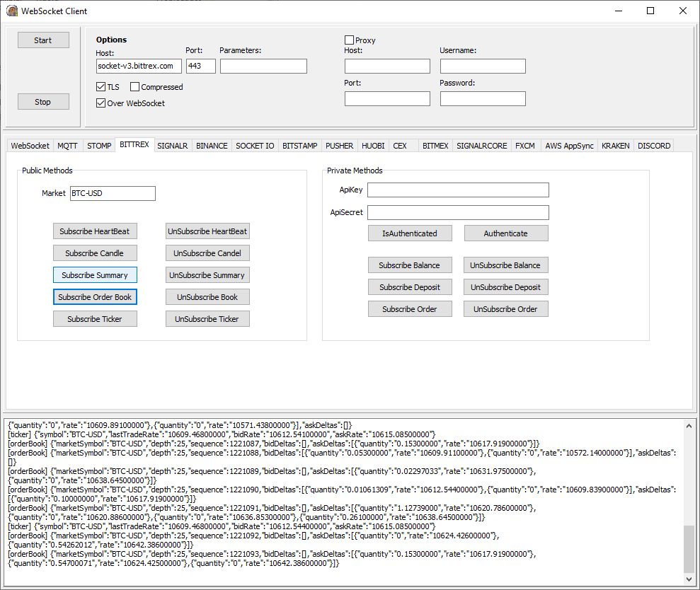Screen dimensions: 700x590
Task: Click the Proxy Username input field
Action: pos(483,66)
